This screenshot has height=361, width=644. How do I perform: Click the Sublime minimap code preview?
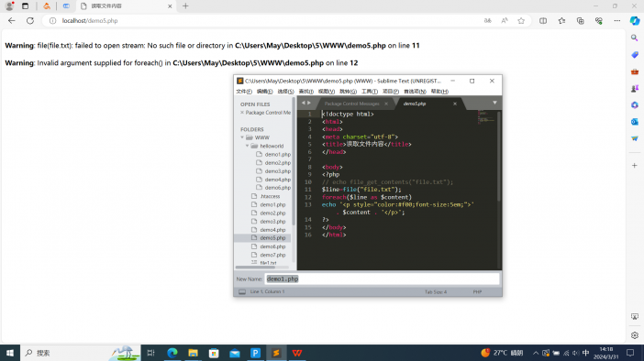coord(487,116)
